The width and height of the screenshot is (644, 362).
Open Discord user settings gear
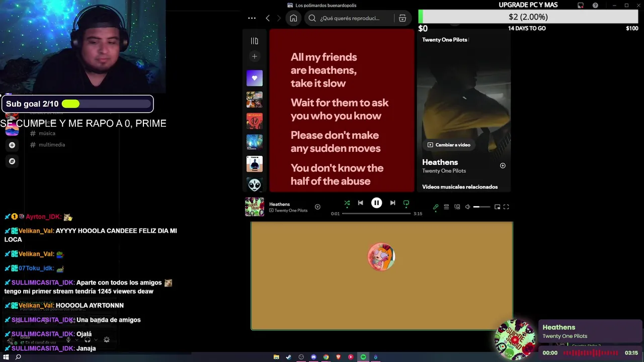[107, 340]
